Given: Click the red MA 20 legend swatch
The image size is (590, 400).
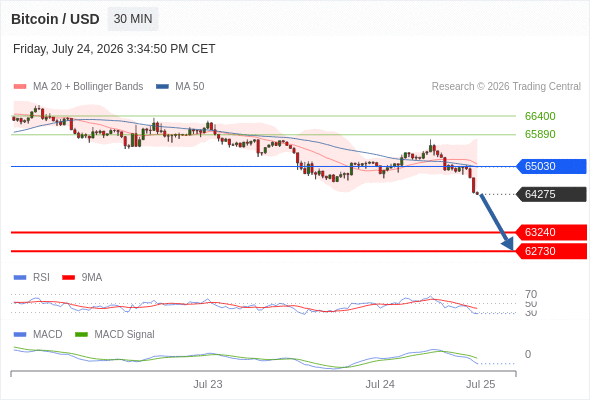Looking at the screenshot, I should coord(20,87).
